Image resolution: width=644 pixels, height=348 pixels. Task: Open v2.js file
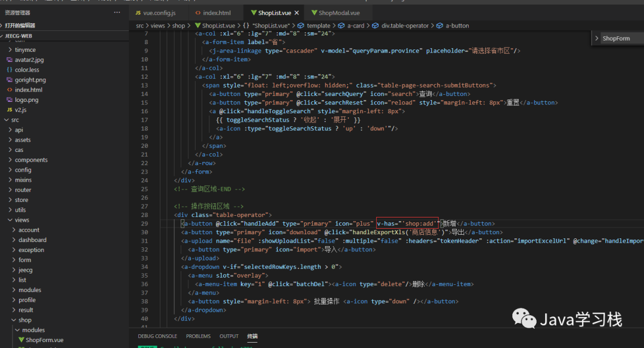coord(20,110)
